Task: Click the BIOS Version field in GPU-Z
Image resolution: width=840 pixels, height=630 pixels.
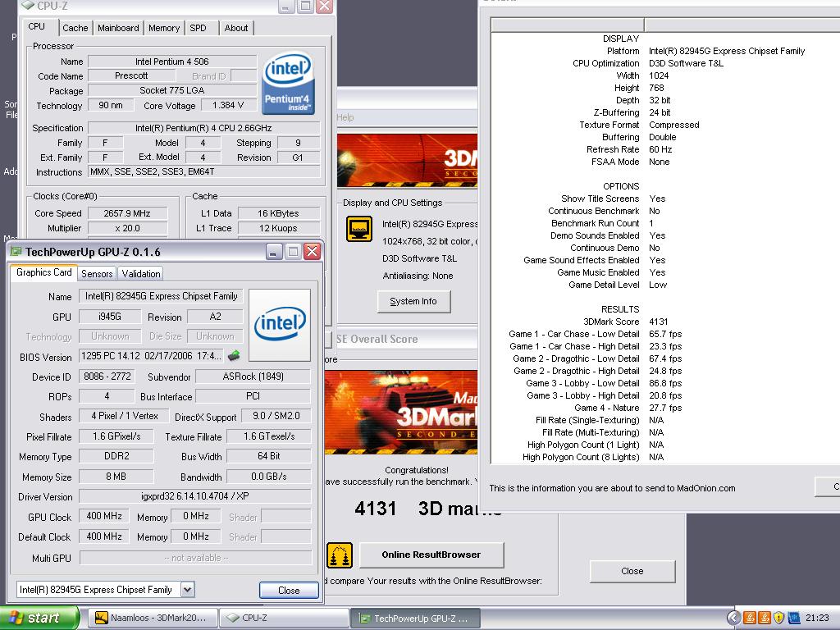Action: pyautogui.click(x=151, y=356)
